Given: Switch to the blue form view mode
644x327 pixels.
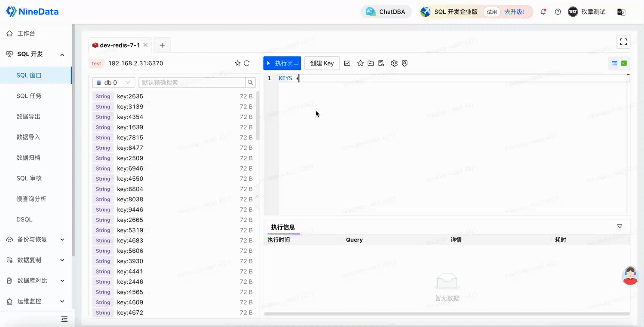Looking at the screenshot, I should tap(614, 63).
